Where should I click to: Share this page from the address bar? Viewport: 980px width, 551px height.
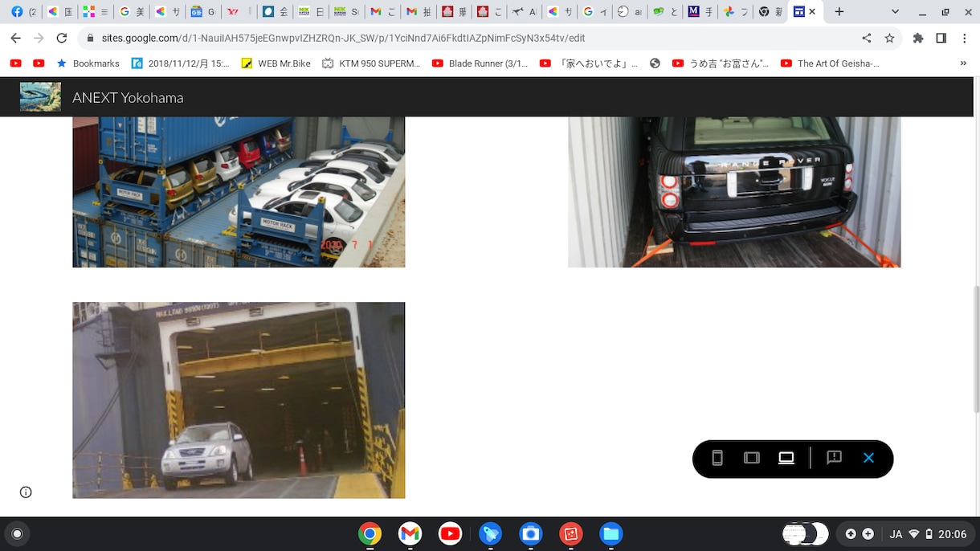tap(867, 38)
